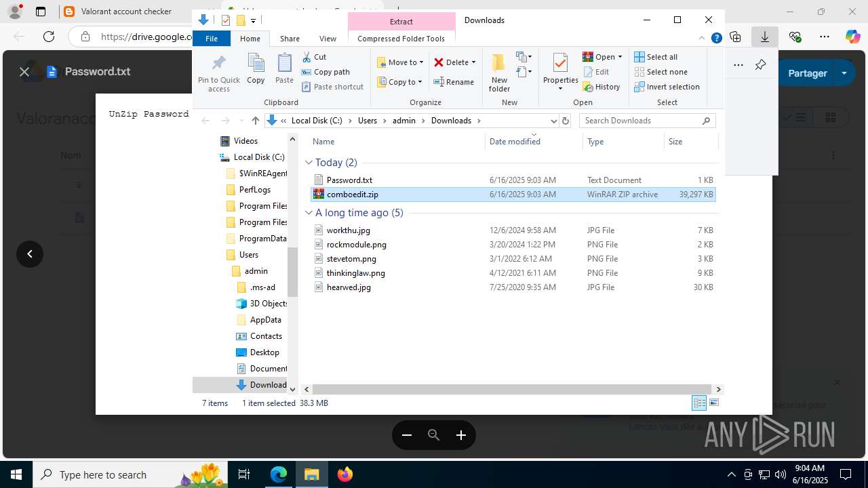Image resolution: width=868 pixels, height=488 pixels.
Task: Click Select none in the ribbon
Action: pos(660,72)
